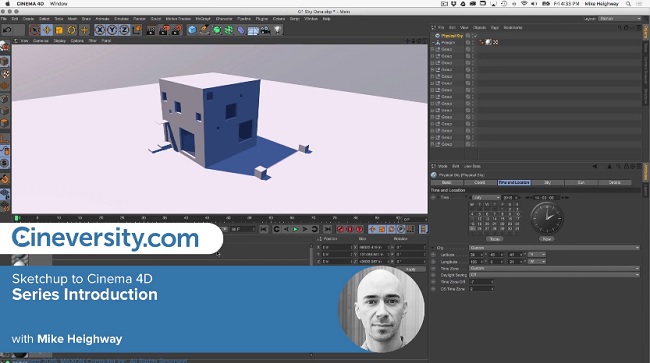Open the floor environment icon

click(x=253, y=30)
